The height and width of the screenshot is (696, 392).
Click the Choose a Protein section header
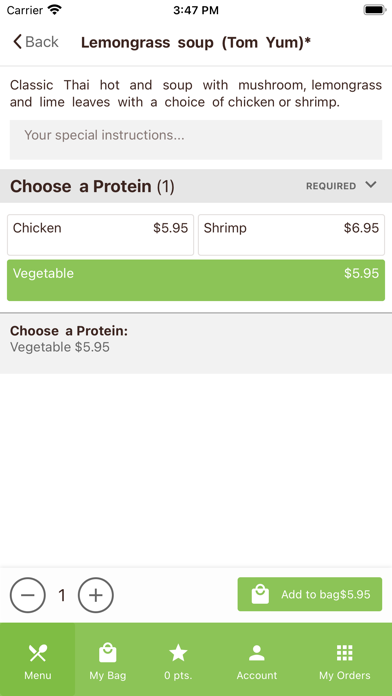(x=196, y=186)
